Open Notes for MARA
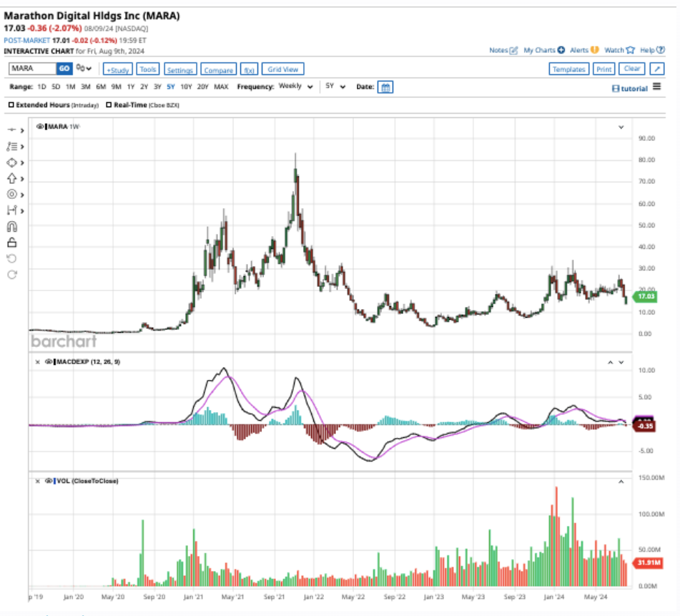The image size is (680, 616). pos(503,50)
